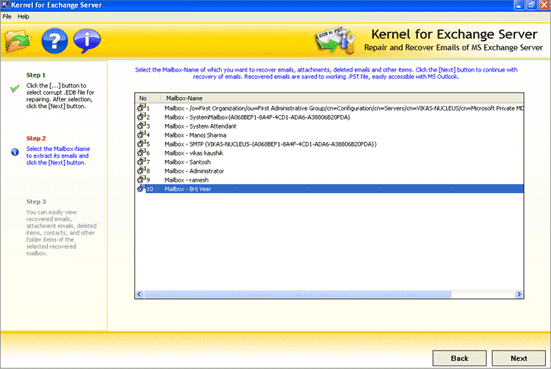Screen dimensions: 551x369
Task: Click the EDB to PST logo icon
Action: point(335,41)
